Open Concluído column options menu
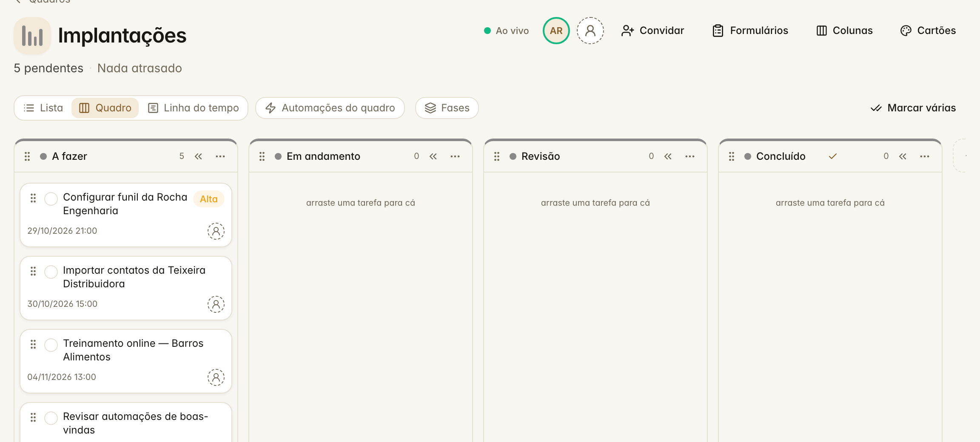 coord(925,156)
